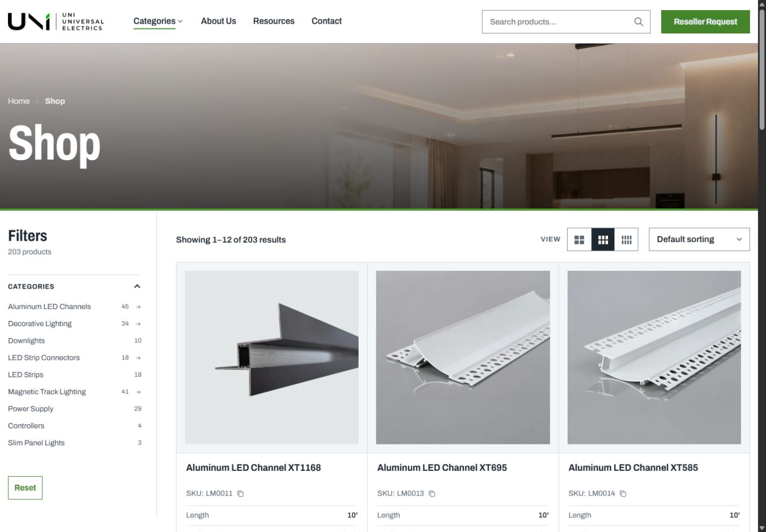The image size is (766, 532).
Task: Go to the Contact page
Action: [327, 21]
